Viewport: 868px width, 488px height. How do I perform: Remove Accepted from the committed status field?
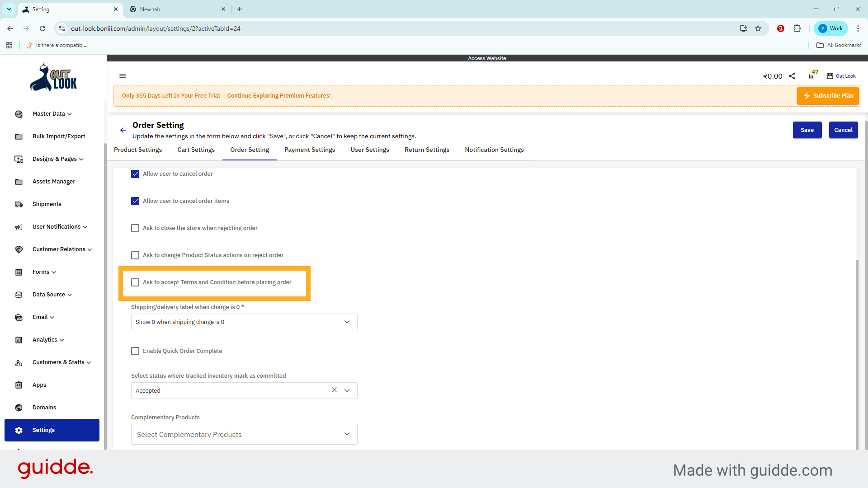pyautogui.click(x=334, y=390)
